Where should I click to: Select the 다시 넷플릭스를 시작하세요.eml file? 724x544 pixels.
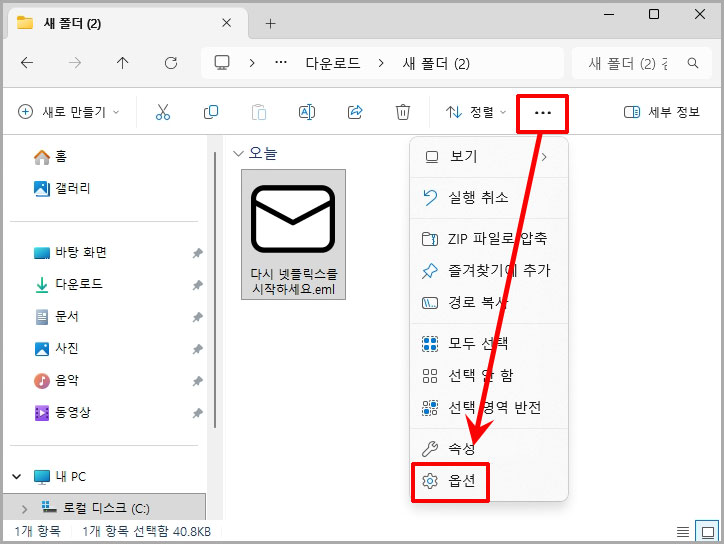coord(293,235)
